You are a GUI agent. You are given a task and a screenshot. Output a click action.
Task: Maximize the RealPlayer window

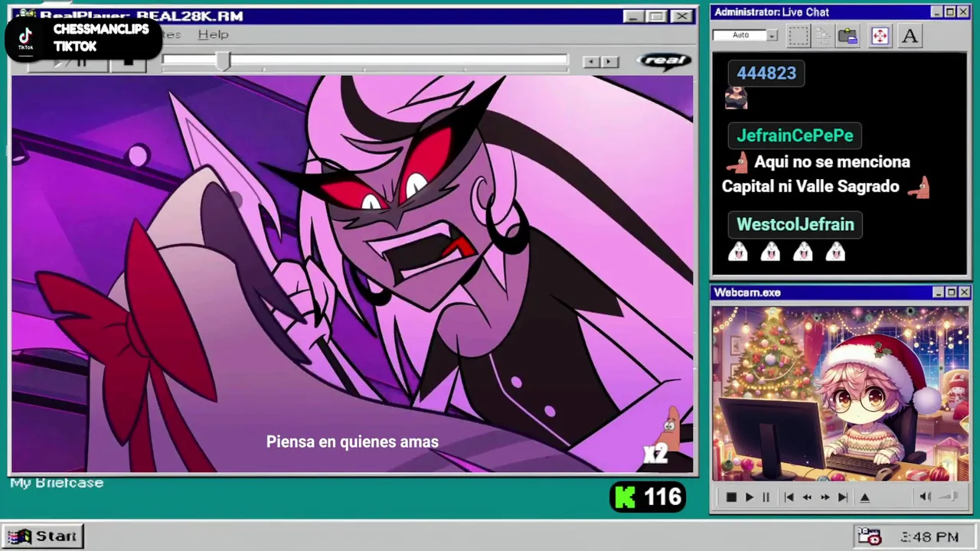click(x=656, y=16)
